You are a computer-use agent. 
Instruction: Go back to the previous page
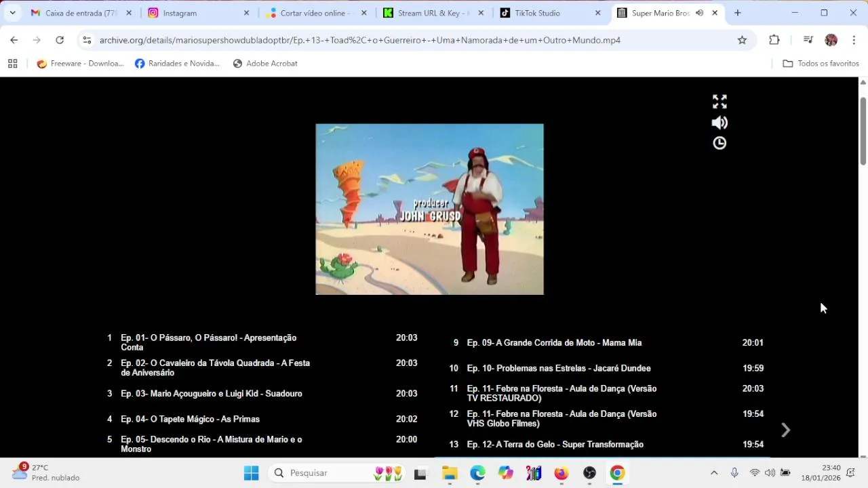click(14, 40)
